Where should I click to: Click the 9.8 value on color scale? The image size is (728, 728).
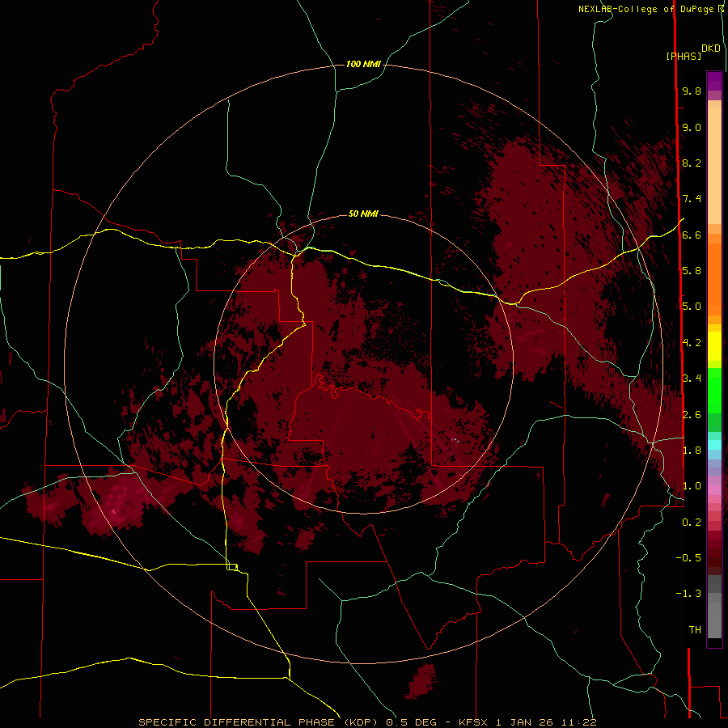coord(692,91)
